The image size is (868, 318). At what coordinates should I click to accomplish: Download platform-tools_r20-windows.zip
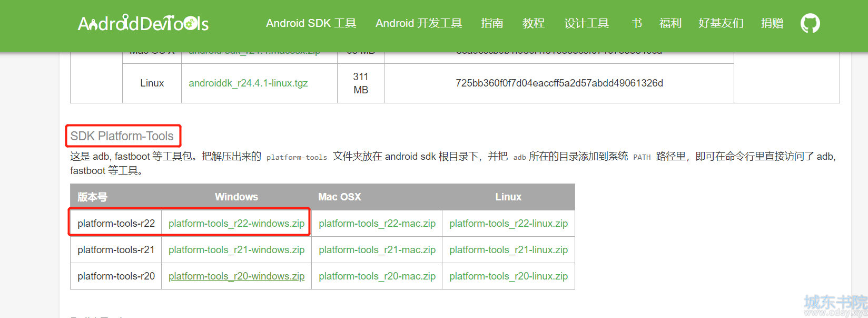click(236, 276)
